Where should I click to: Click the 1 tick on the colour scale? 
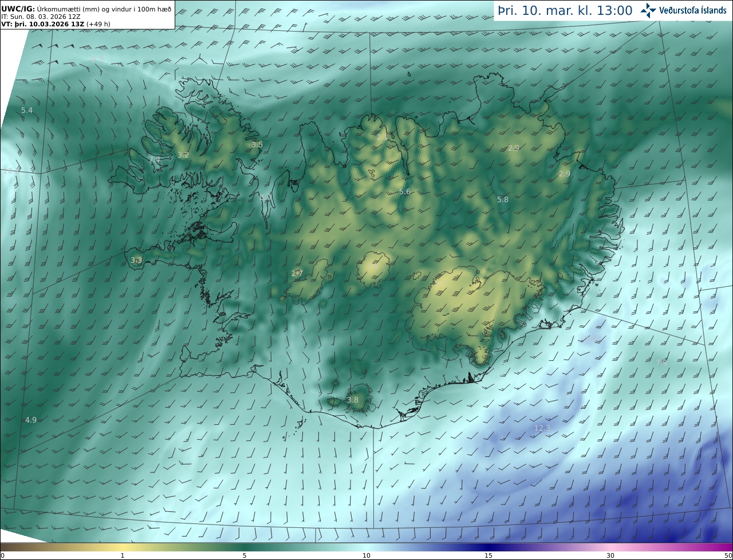[123, 556]
